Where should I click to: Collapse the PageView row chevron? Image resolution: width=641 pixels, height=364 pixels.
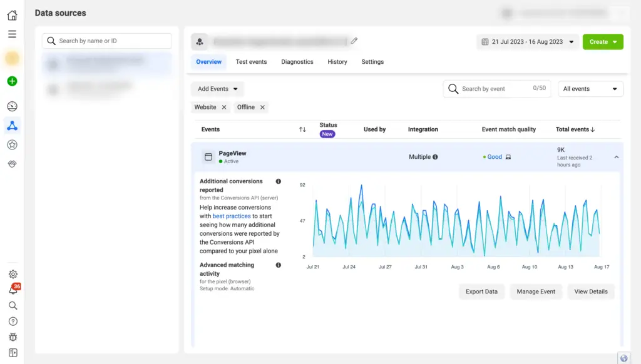[616, 157]
